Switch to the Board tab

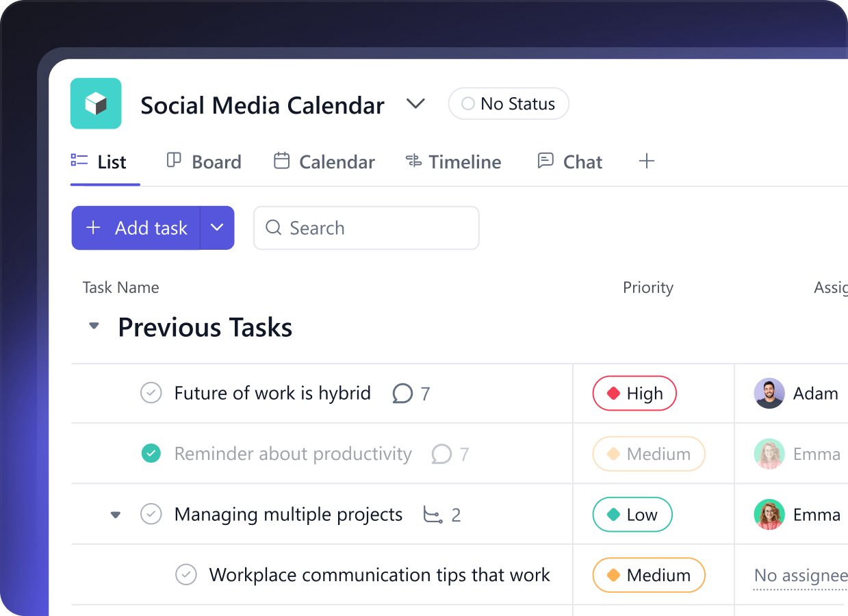coord(204,162)
